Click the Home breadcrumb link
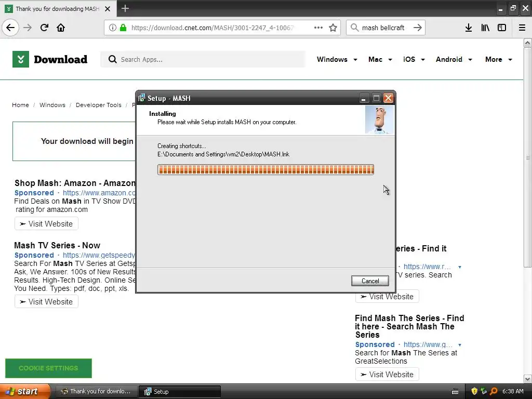 [20, 105]
